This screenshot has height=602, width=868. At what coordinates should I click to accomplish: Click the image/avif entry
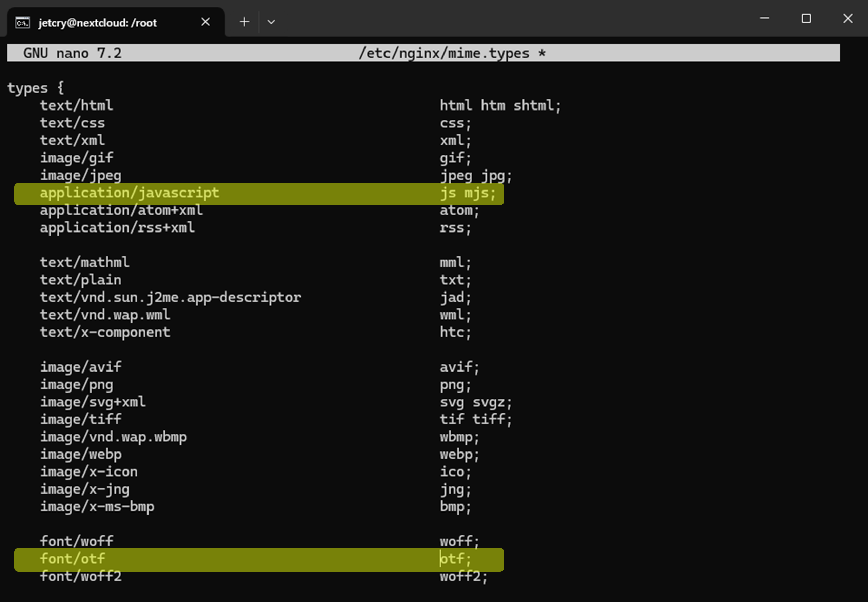pyautogui.click(x=81, y=367)
